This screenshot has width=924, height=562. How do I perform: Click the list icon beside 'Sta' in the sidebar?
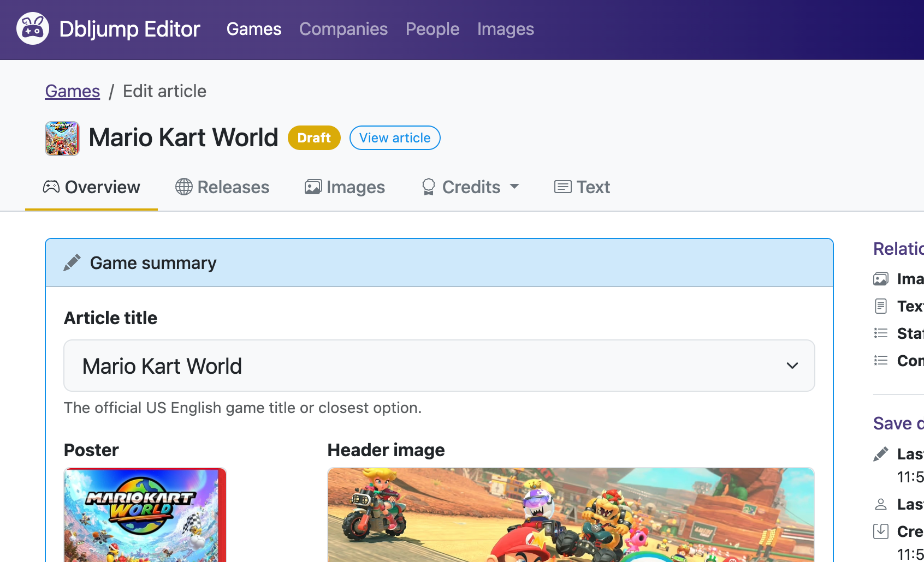[881, 333]
